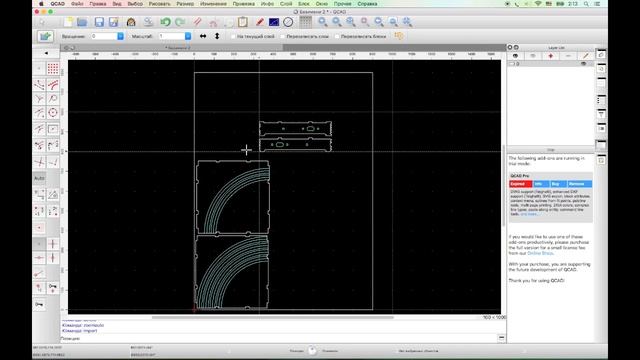Open the QCAD application menu
Viewport: 640px width, 360px height.
58,4
